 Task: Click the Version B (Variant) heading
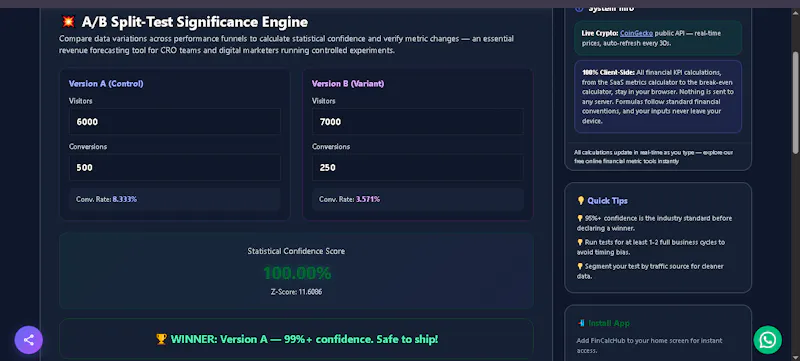click(x=348, y=84)
